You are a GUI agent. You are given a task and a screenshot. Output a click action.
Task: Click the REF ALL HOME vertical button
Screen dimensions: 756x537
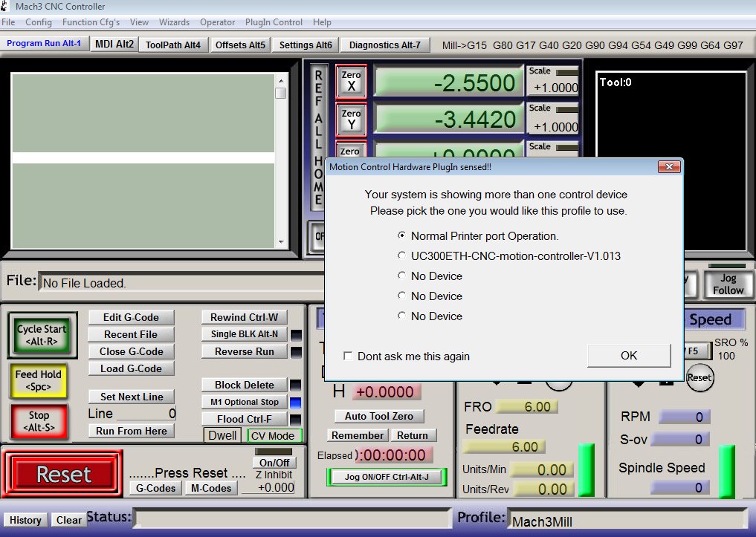pos(318,137)
